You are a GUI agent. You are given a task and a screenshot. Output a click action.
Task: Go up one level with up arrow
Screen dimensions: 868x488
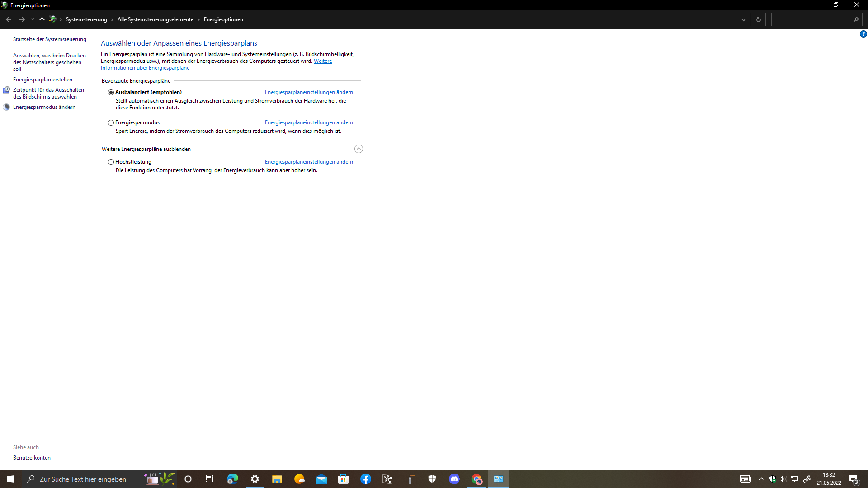(x=42, y=19)
